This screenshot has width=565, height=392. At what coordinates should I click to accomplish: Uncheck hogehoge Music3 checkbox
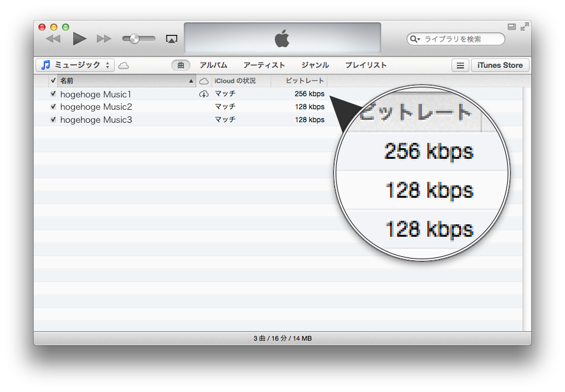click(x=53, y=119)
